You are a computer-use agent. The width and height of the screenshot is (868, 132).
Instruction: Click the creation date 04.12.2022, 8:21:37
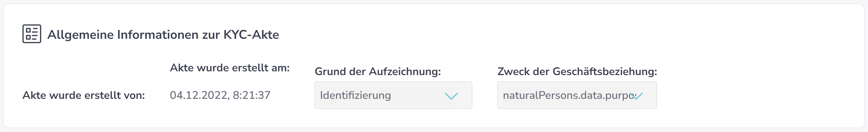pyautogui.click(x=220, y=95)
